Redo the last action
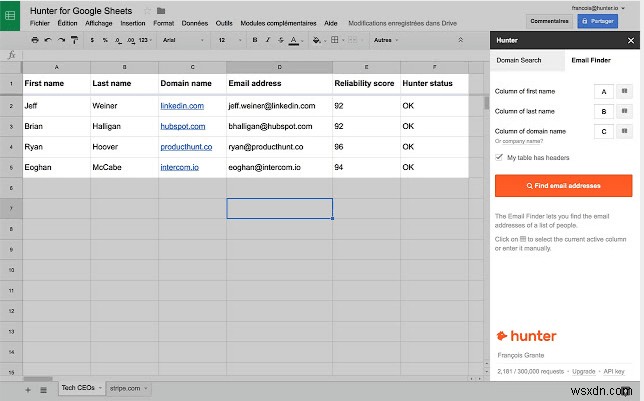Image resolution: width=644 pixels, height=401 pixels. coord(61,40)
